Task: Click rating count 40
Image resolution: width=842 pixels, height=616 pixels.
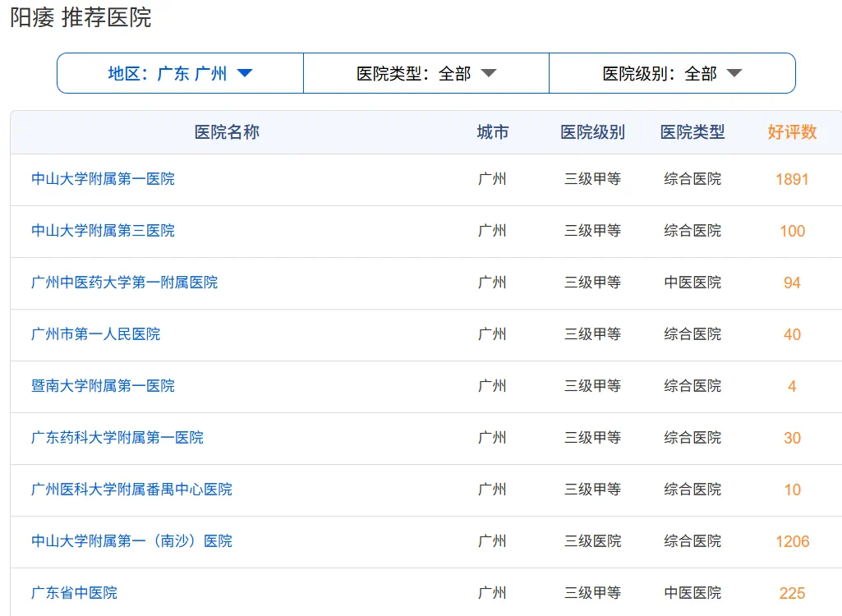Action: 792,334
